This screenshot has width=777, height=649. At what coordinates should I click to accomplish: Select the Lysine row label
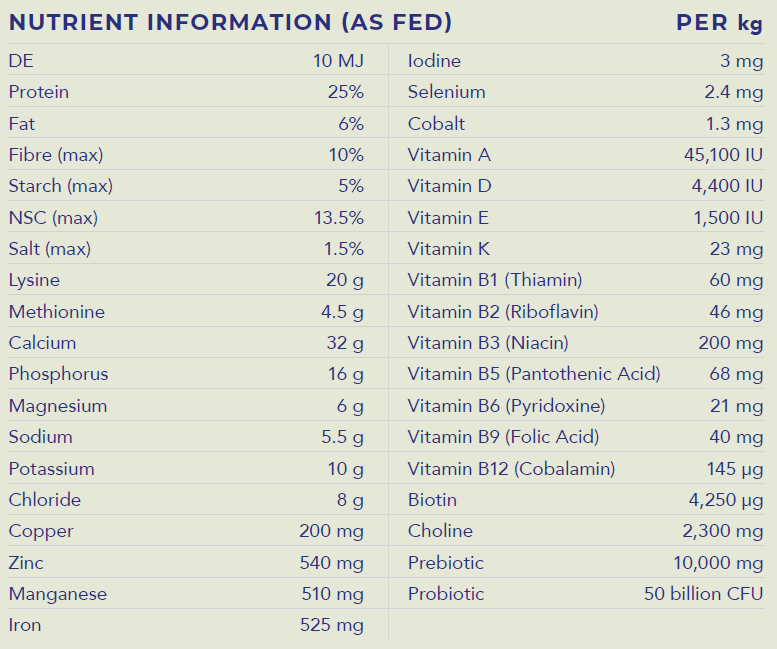pyautogui.click(x=34, y=281)
